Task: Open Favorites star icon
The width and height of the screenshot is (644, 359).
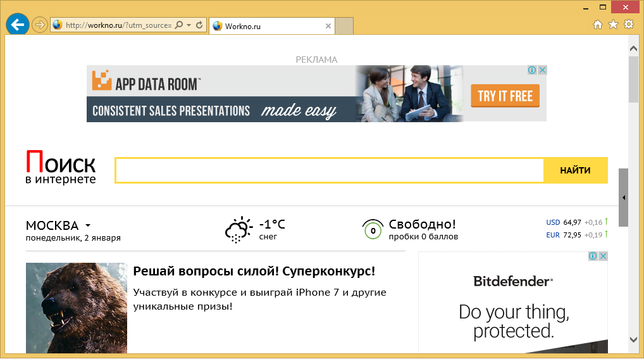Action: click(x=613, y=25)
